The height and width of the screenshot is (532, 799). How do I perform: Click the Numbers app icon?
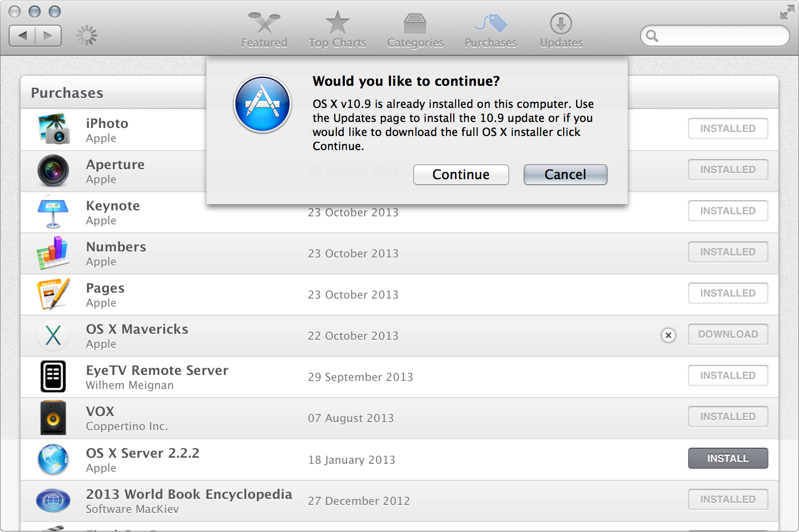pos(53,253)
